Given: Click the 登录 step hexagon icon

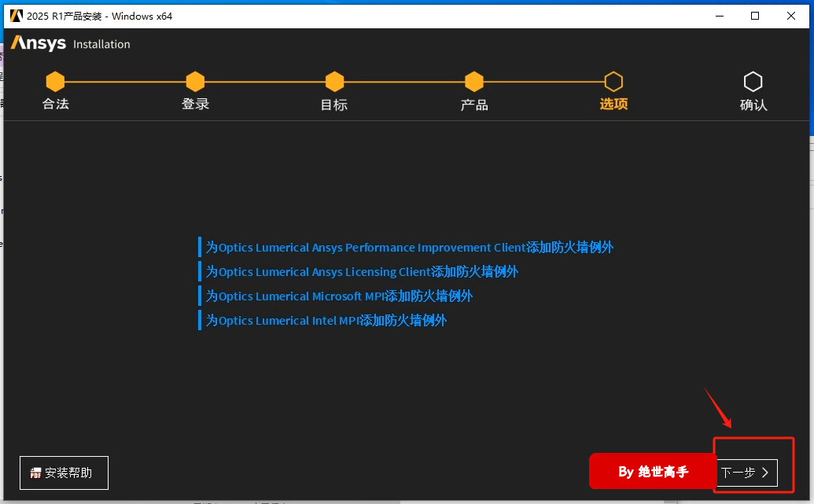Looking at the screenshot, I should tap(195, 82).
